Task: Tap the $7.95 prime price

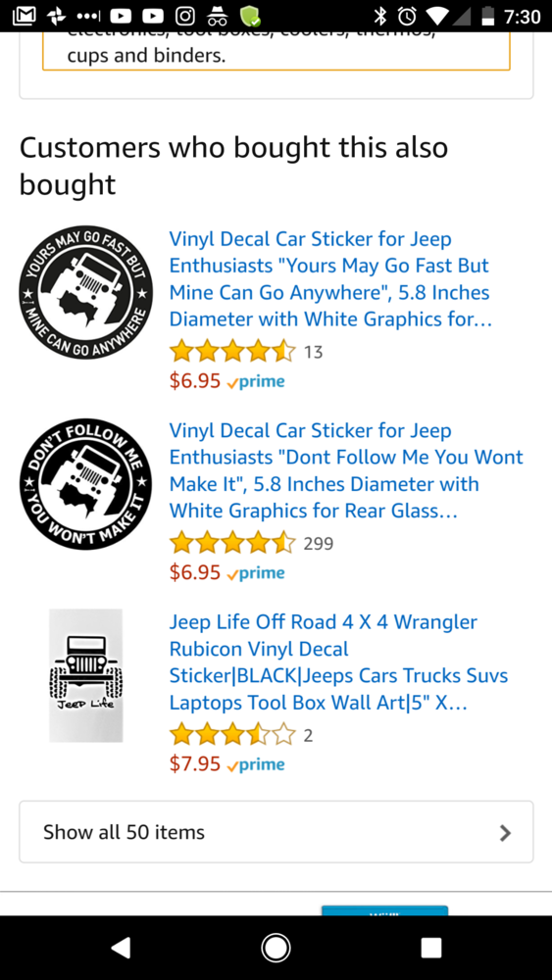Action: pyautogui.click(x=226, y=763)
